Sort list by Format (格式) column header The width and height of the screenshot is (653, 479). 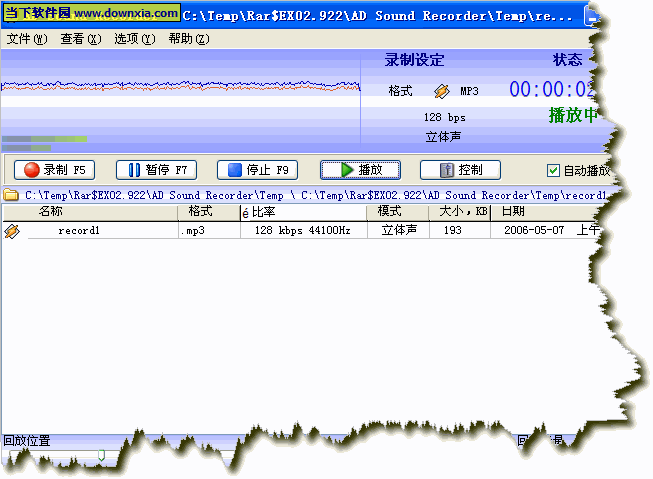click(x=200, y=212)
